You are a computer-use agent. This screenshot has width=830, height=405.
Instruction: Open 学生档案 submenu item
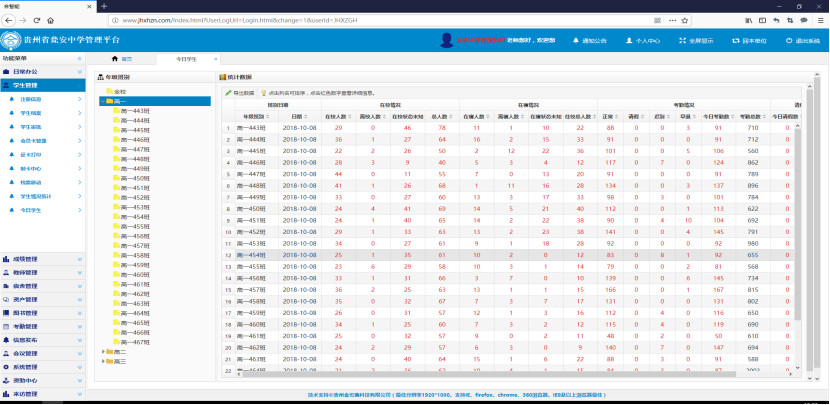pos(42,113)
